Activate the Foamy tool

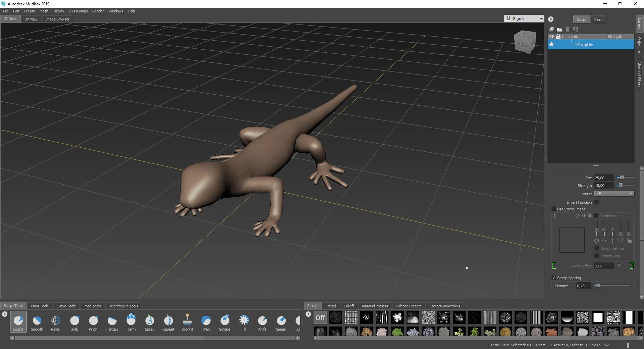pos(131,322)
